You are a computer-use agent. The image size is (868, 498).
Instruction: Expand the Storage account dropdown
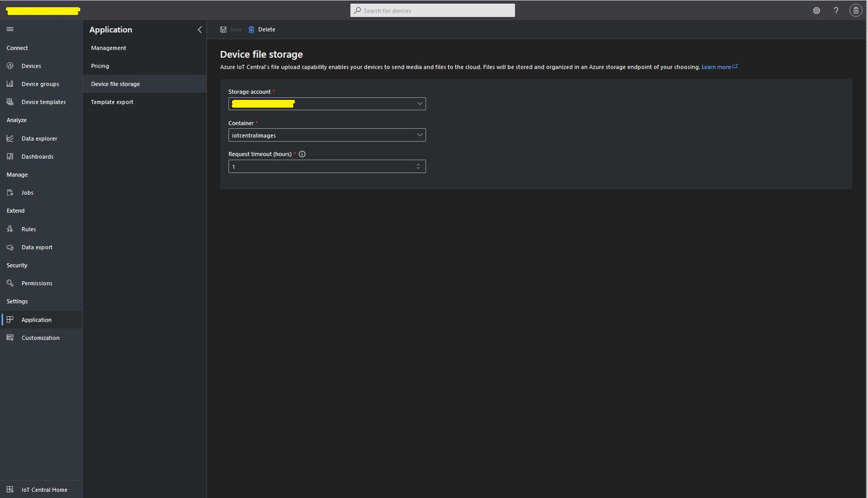[420, 104]
